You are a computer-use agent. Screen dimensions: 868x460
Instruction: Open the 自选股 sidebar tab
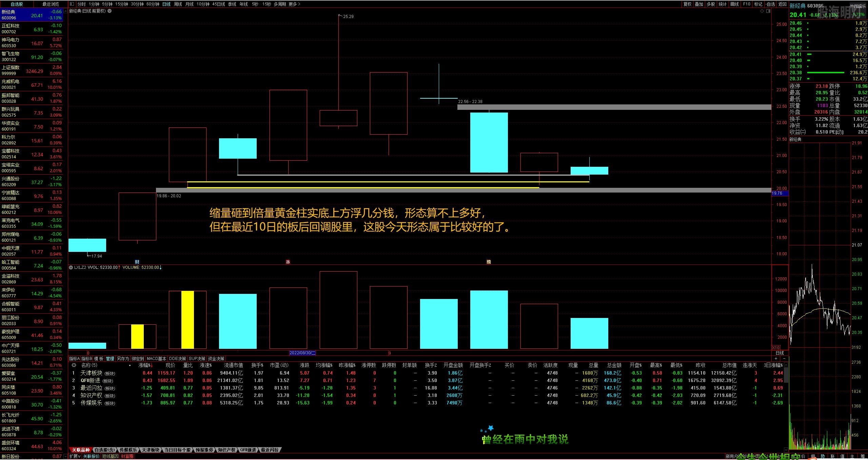click(x=17, y=4)
